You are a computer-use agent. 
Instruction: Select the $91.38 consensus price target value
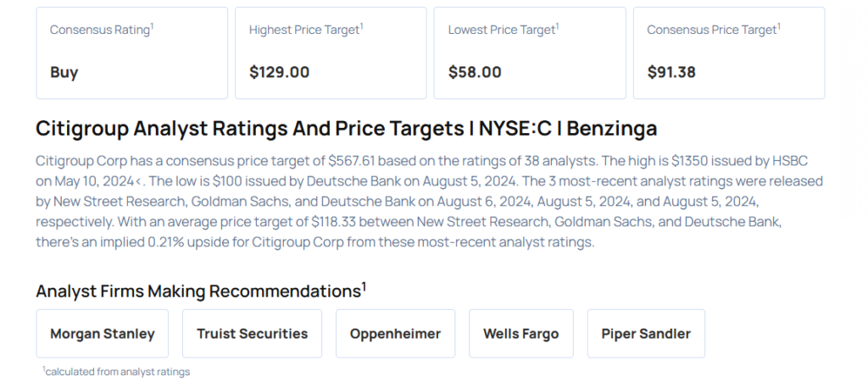coord(671,72)
